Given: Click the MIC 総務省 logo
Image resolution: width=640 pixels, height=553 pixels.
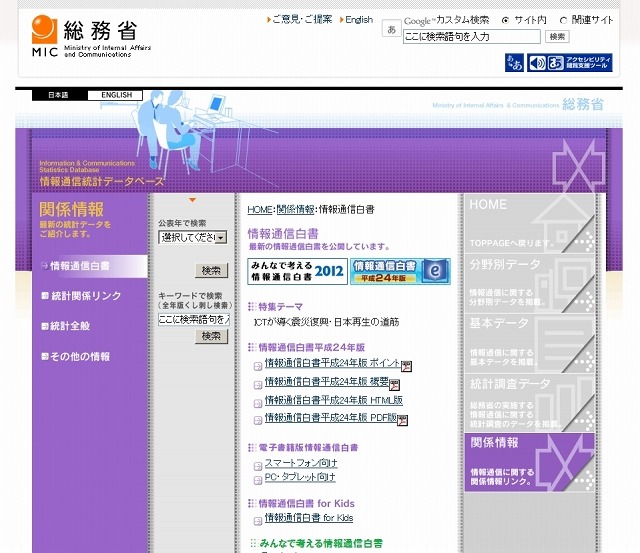Looking at the screenshot, I should (x=85, y=36).
